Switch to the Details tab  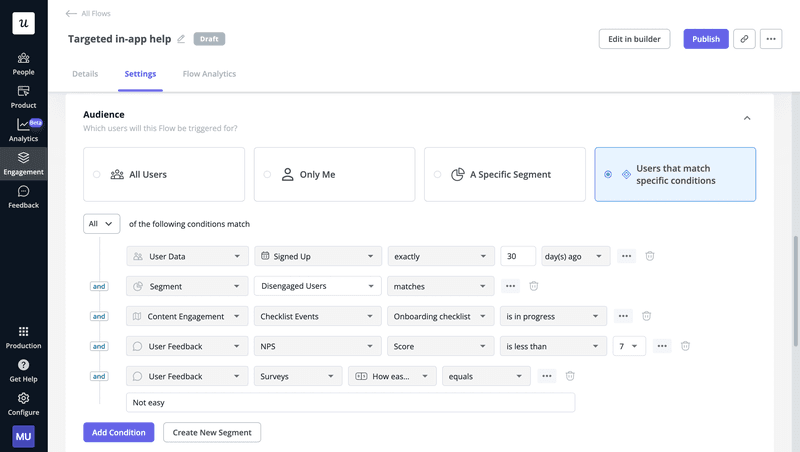(85, 74)
